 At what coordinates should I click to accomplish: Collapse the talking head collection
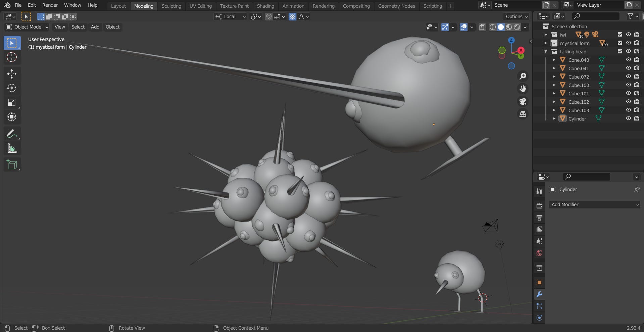(546, 52)
